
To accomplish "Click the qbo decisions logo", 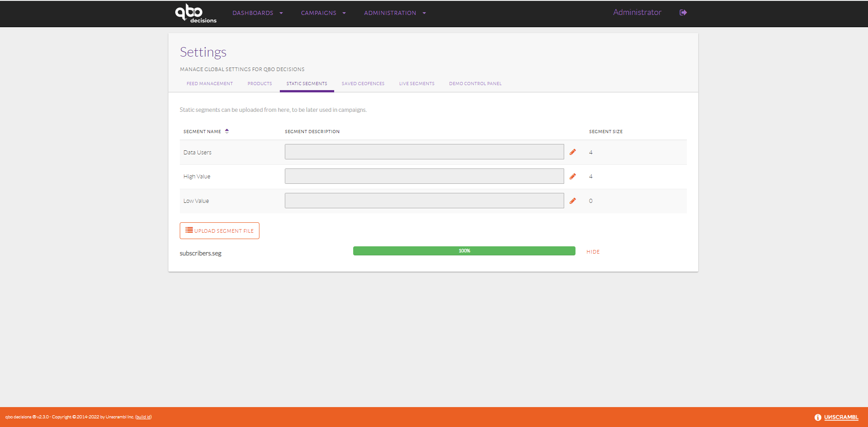I will click(196, 13).
